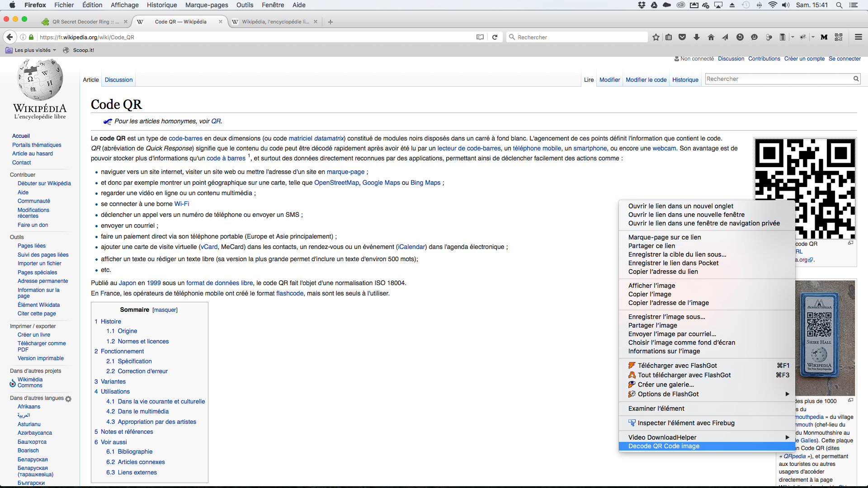This screenshot has height=488, width=868.
Task: Focus the Firefox Rechercher search box
Action: (577, 37)
